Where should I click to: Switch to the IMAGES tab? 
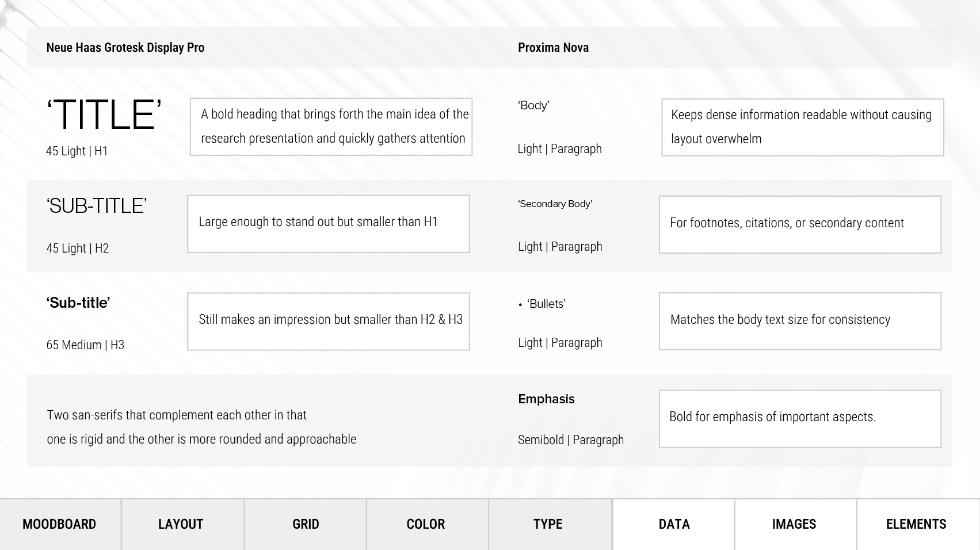tap(795, 524)
